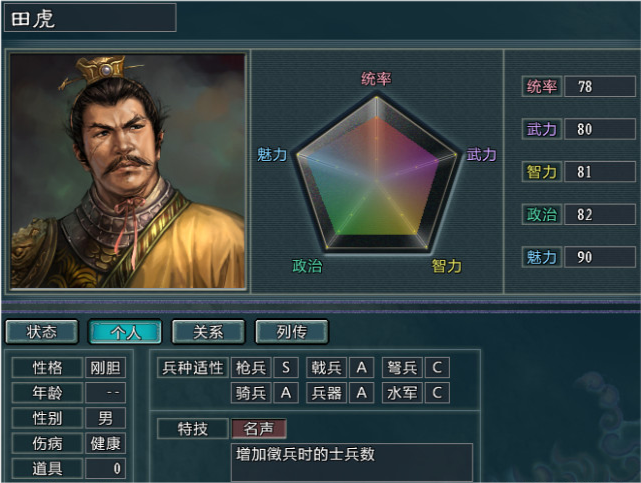This screenshot has width=641, height=483.
Task: Click the 水军 aptitude label
Action: coord(402,393)
